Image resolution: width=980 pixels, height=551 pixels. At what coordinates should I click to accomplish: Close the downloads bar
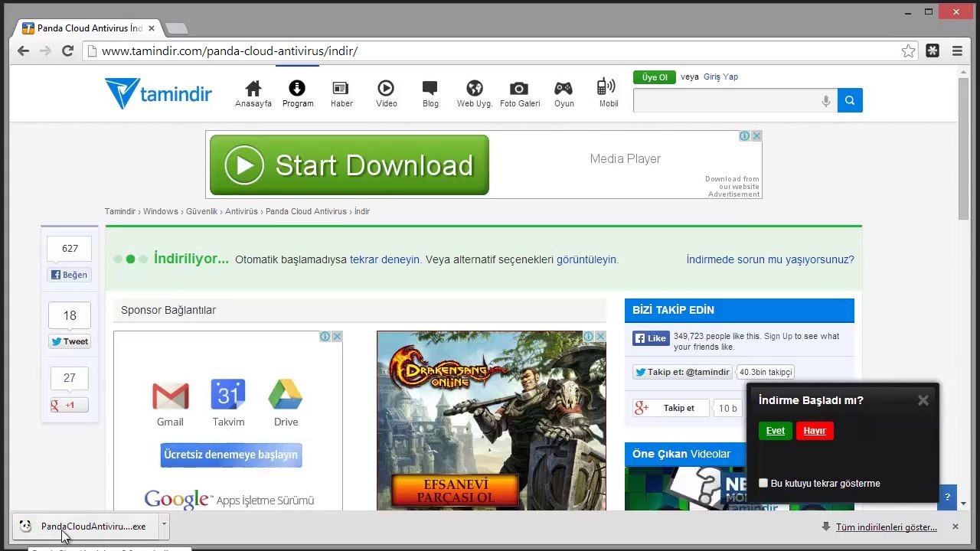[x=955, y=527]
